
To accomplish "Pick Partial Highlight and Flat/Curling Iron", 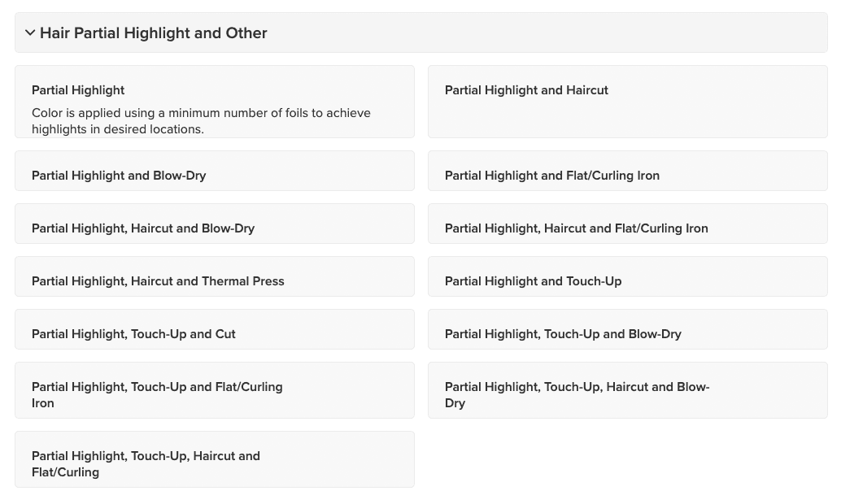I will pos(628,171).
